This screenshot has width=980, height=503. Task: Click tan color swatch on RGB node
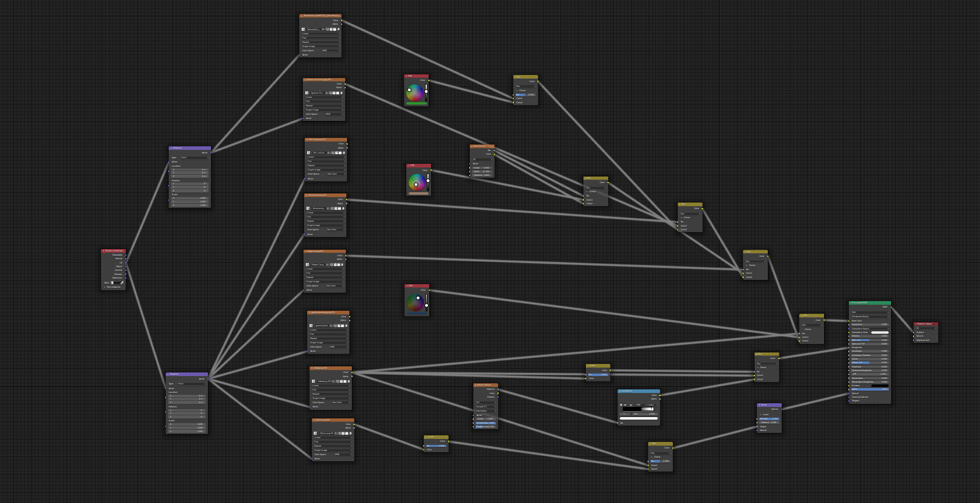point(418,193)
